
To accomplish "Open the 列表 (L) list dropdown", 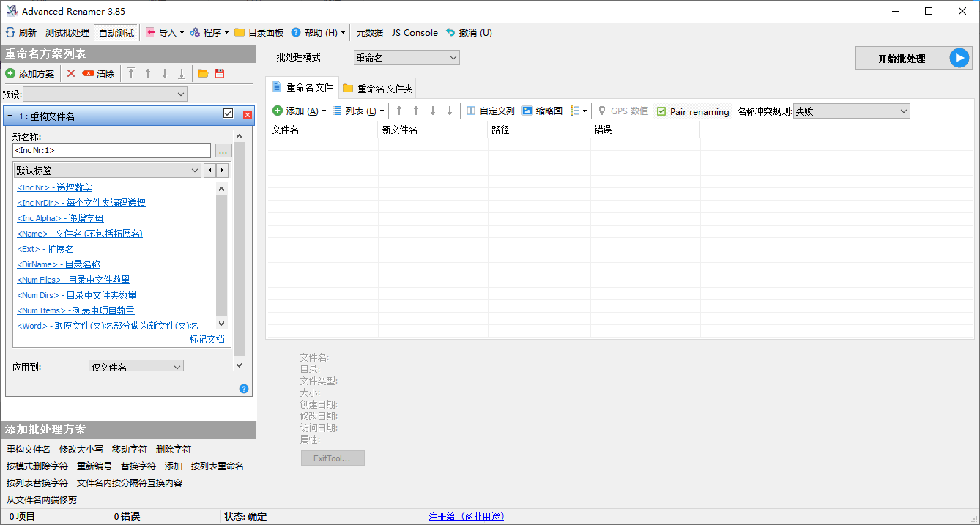I will [x=358, y=111].
